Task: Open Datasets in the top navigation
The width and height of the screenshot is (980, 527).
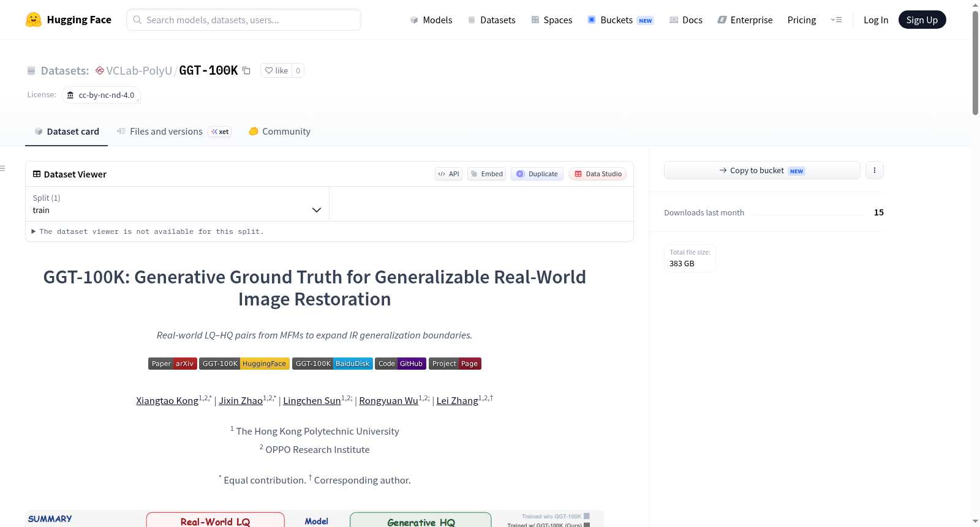Action: coord(491,20)
